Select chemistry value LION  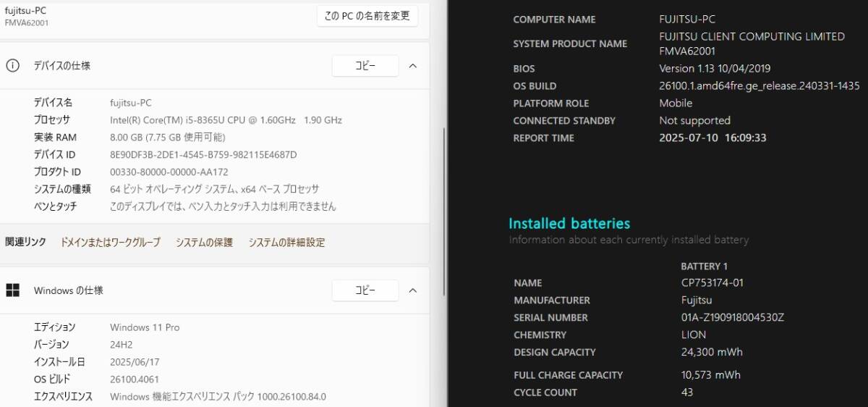tap(693, 335)
